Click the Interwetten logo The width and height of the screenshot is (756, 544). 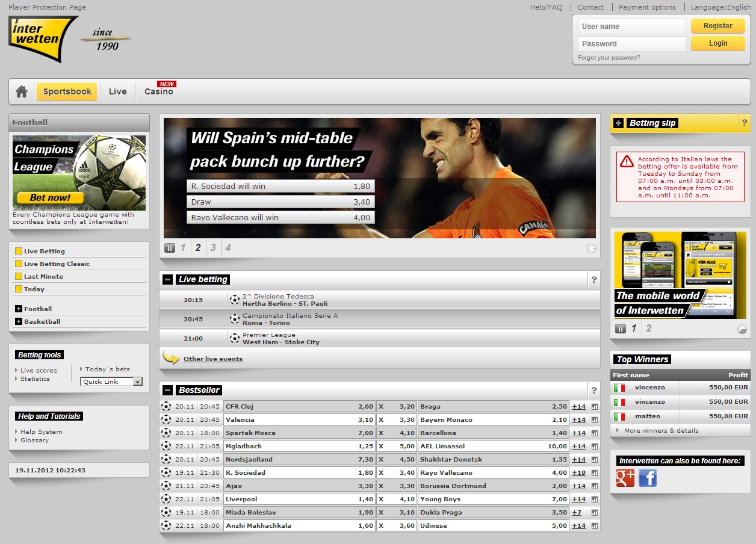(42, 39)
